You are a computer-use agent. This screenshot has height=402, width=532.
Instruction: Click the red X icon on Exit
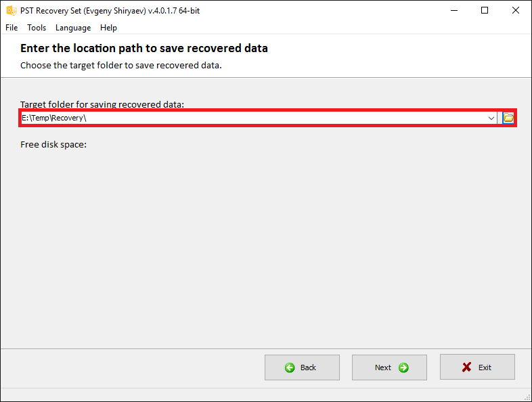tap(466, 367)
